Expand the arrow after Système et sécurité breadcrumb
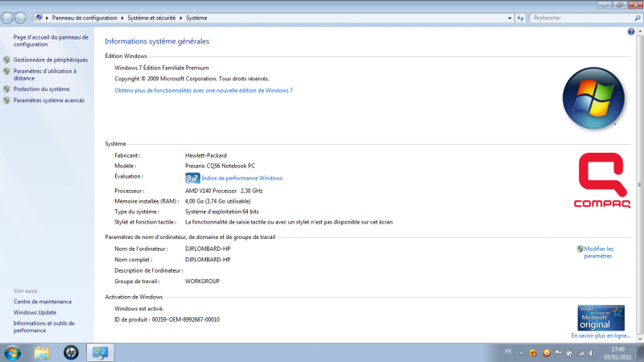 [181, 17]
